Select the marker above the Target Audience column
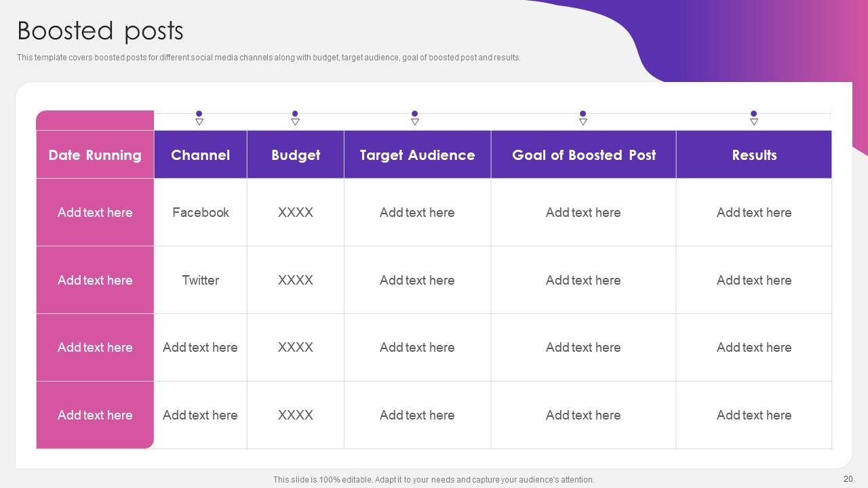The image size is (868, 488). [415, 117]
